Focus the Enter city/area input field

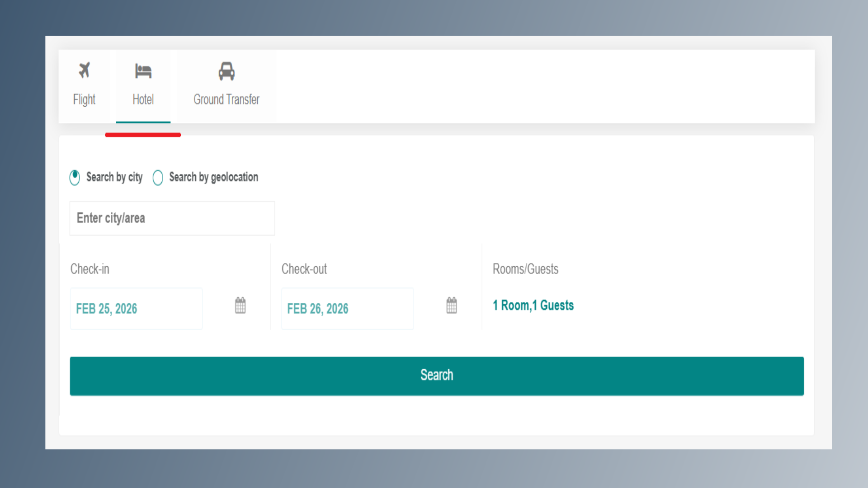pos(172,218)
